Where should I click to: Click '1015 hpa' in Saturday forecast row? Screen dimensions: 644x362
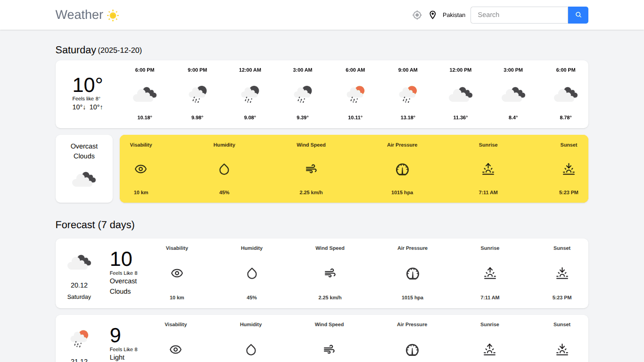click(413, 297)
